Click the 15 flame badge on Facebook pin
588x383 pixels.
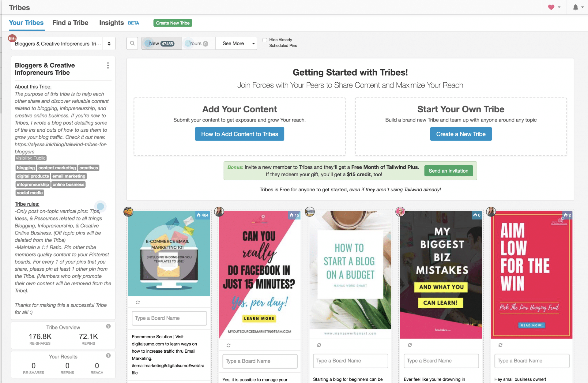pyautogui.click(x=294, y=215)
